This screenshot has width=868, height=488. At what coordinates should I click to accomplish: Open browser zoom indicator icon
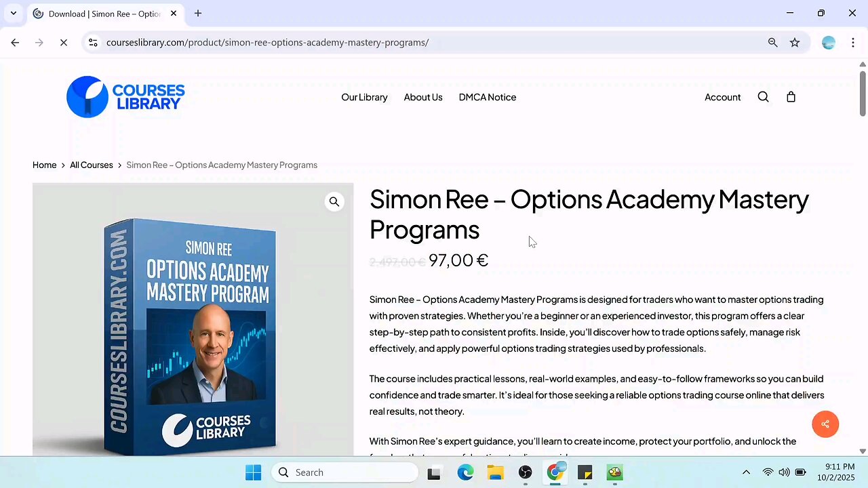pyautogui.click(x=772, y=42)
